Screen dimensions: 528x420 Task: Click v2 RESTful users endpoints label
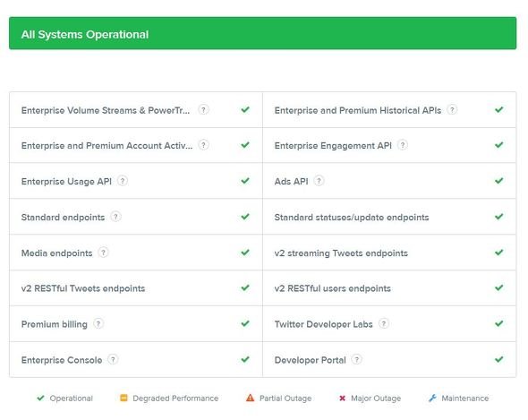click(x=333, y=288)
